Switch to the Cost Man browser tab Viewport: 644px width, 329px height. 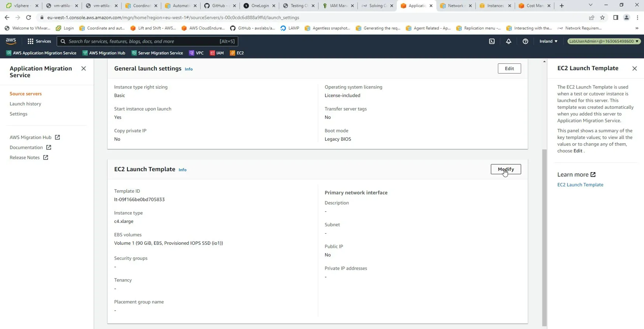coord(534,6)
